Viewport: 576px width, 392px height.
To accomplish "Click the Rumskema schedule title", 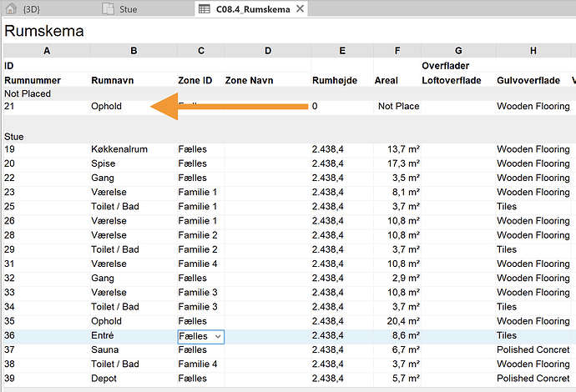I will point(44,31).
